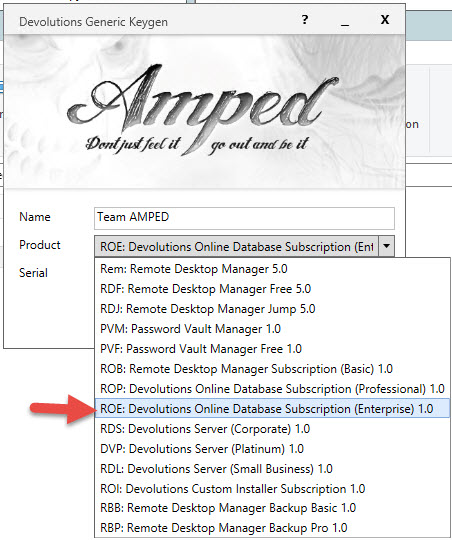Click the Product dropdown arrow

click(x=387, y=246)
